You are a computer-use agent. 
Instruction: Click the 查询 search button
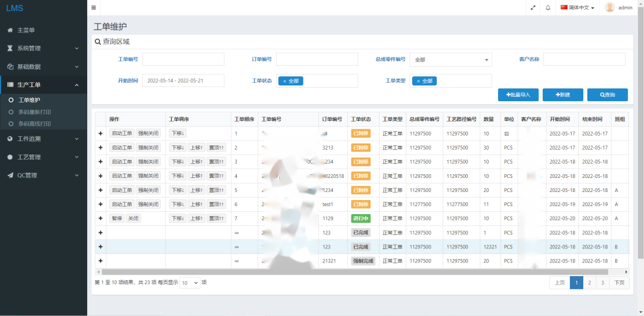[607, 95]
